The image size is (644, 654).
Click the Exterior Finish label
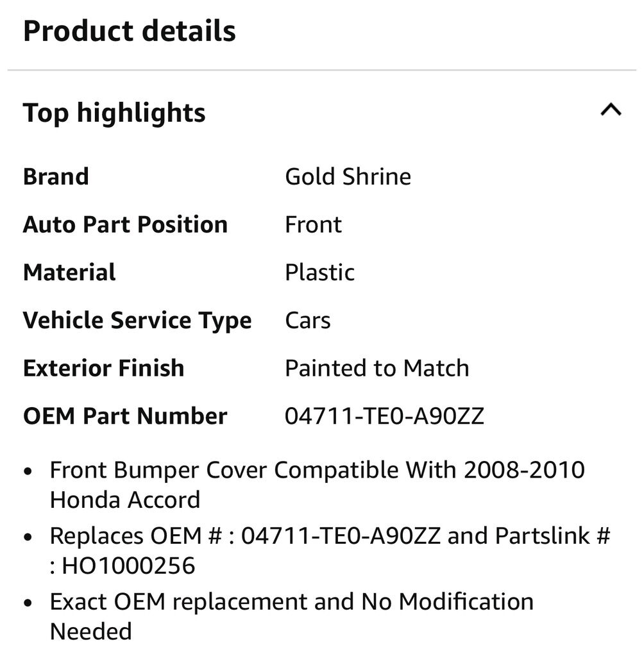coord(103,368)
